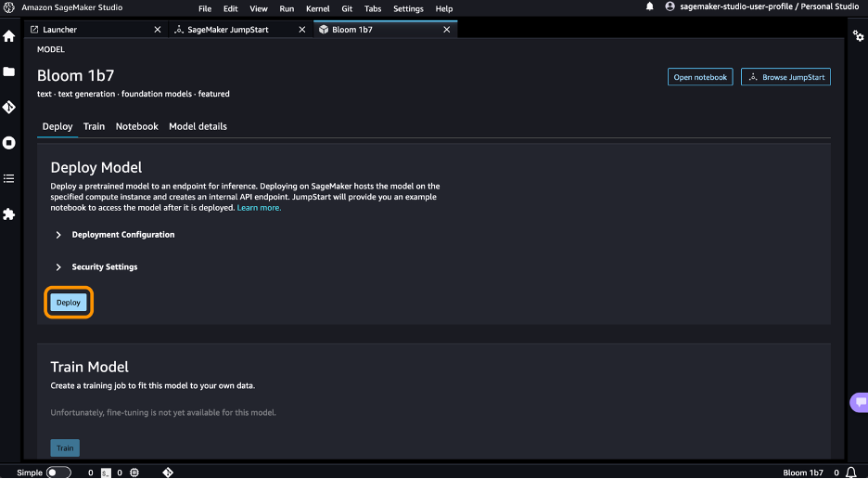868x479 pixels.
Task: Click sagemaker-studio-user-profile / Personal Studio text
Action: click(x=770, y=6)
